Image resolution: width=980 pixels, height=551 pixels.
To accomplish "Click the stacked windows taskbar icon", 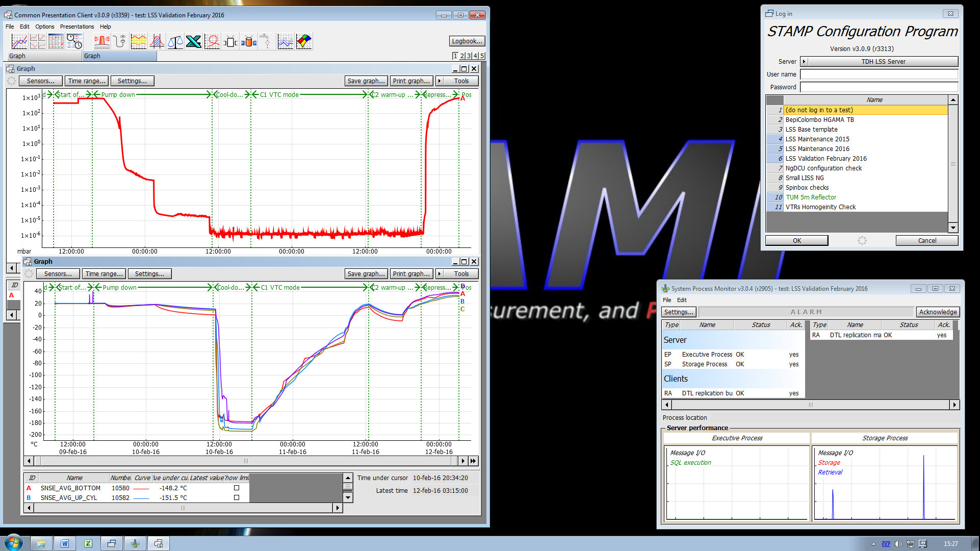I will tap(112, 543).
